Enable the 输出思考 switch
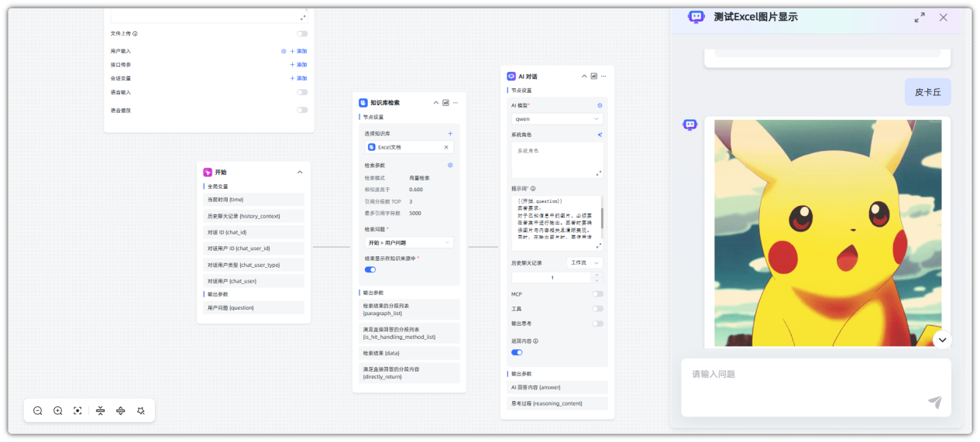This screenshot has width=980, height=442. 597,324
